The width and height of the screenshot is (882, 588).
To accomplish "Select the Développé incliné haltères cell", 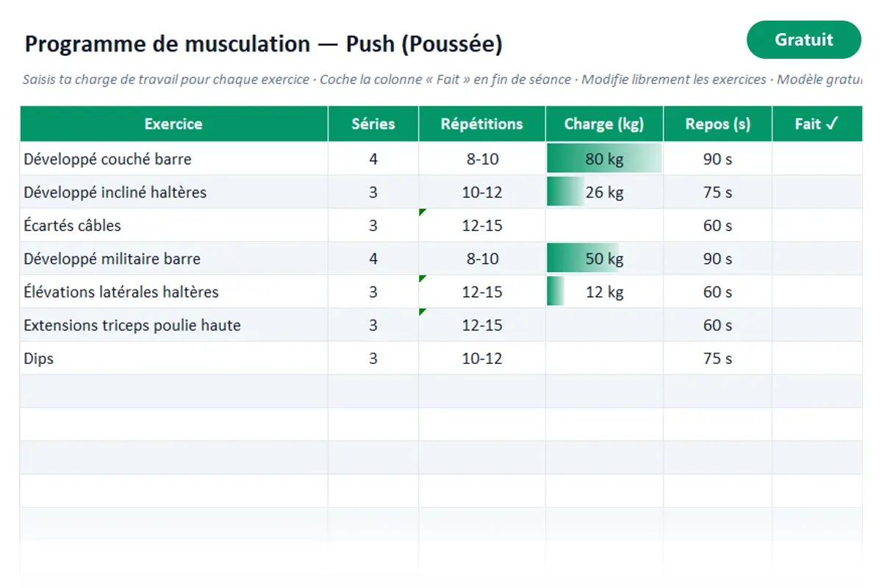I will [173, 192].
